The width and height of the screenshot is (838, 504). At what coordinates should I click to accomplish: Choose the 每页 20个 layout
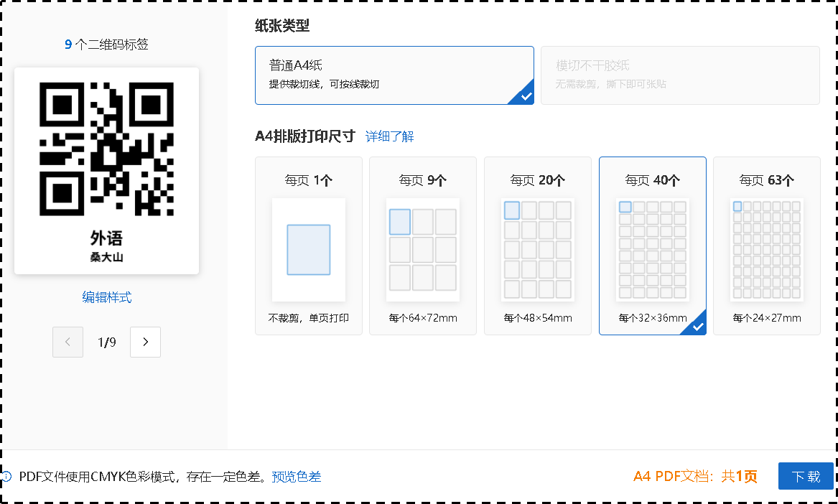538,246
